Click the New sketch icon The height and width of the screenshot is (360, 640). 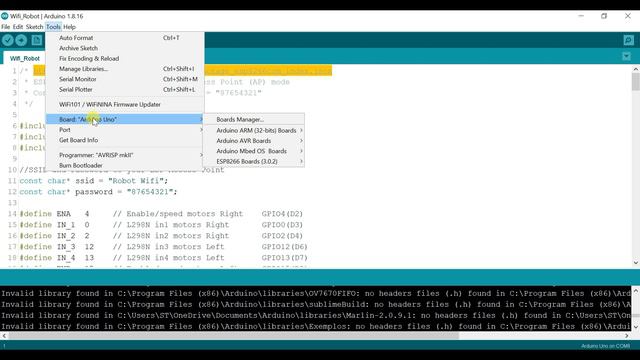coord(37,40)
